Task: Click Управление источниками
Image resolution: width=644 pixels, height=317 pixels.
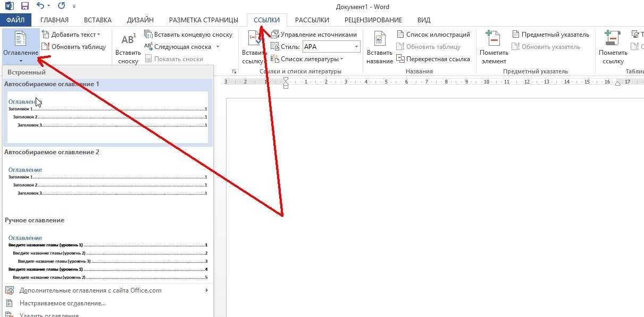Action: [x=314, y=35]
